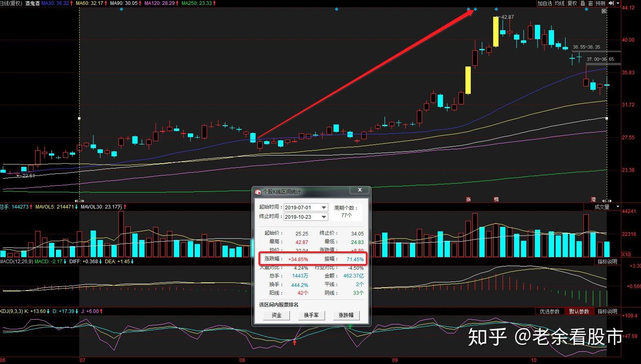Click the 叠 overlay button

pos(583,3)
